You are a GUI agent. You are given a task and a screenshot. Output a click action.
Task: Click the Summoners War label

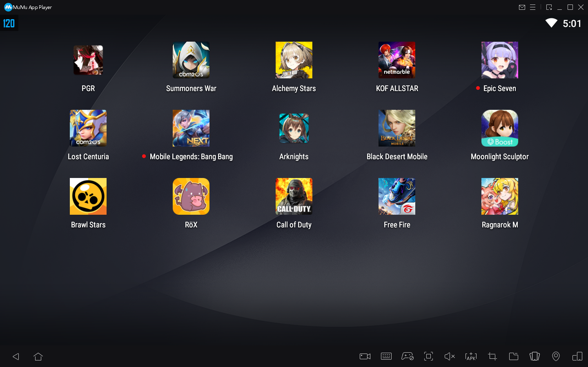coord(191,89)
